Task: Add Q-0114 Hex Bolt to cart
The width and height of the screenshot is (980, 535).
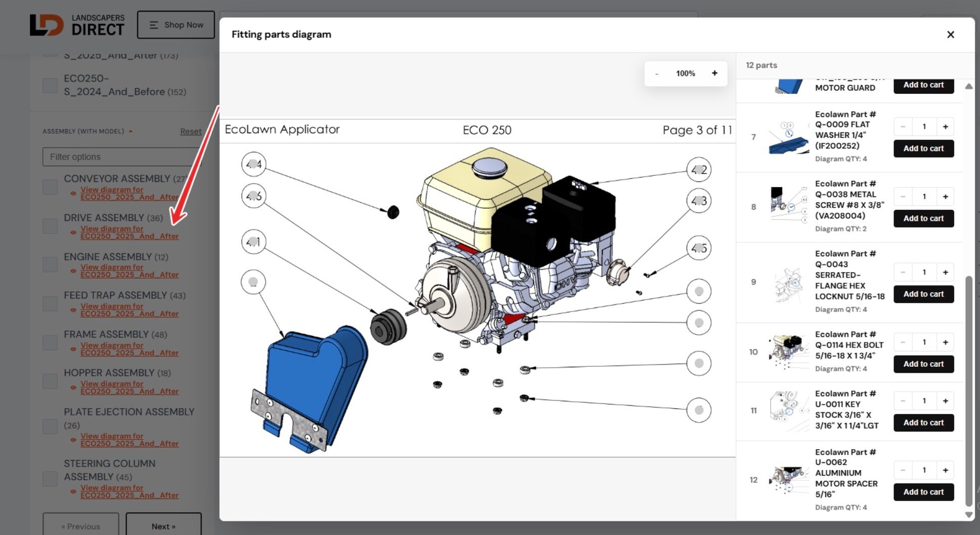Action: click(x=924, y=364)
